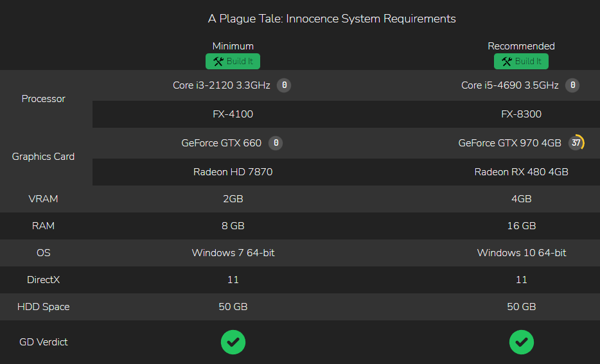
Task: Click the Radeon HD 7870 entry
Action: point(233,171)
